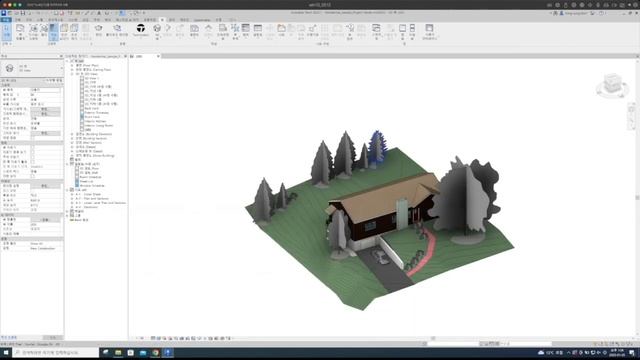The height and width of the screenshot is (360, 640).
Task: Launch the Twinmotion tool
Action: tap(140, 30)
